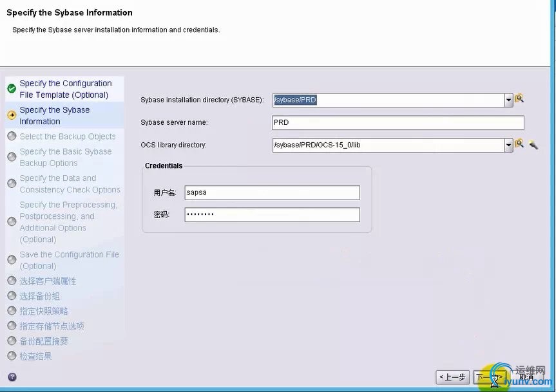Click the 密码 password field
Viewport: 556px width, 392px height.
272,214
